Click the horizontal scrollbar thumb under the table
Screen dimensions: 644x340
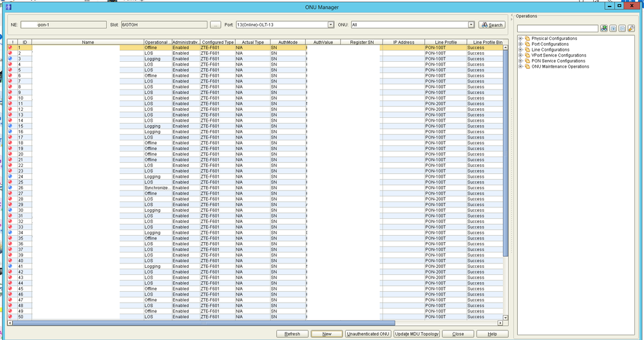204,323
